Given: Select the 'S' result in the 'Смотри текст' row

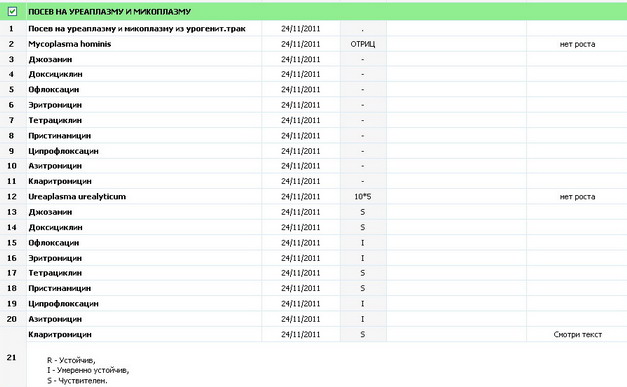Looking at the screenshot, I should pos(363,335).
